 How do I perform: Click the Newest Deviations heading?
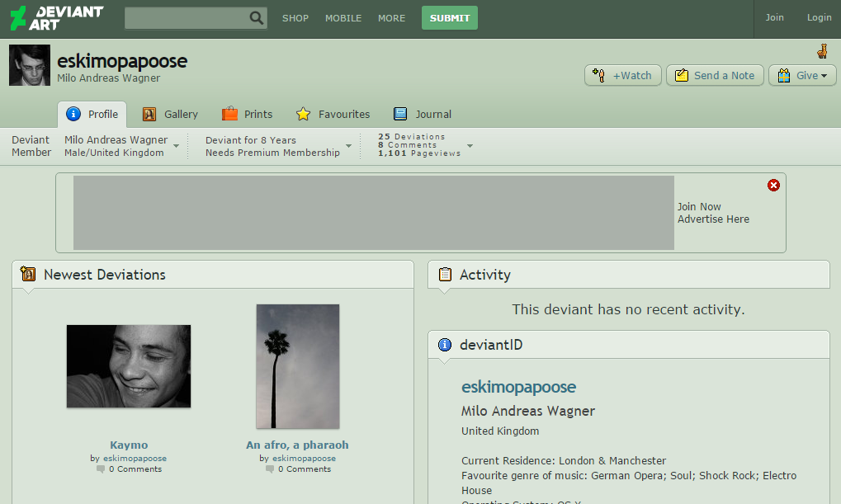105,275
